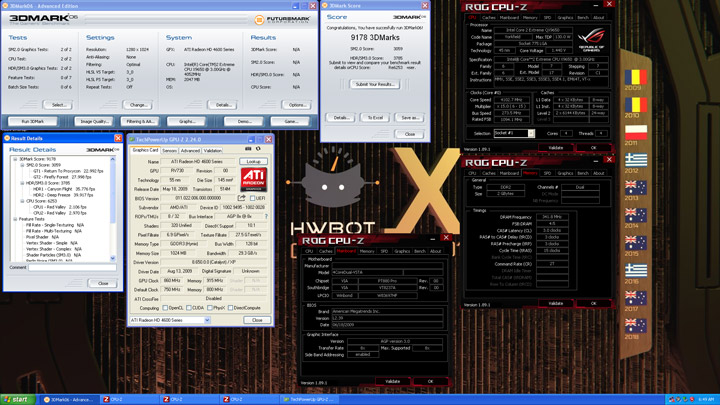Select HDR2 - Deep Freeze result row

coord(63,195)
